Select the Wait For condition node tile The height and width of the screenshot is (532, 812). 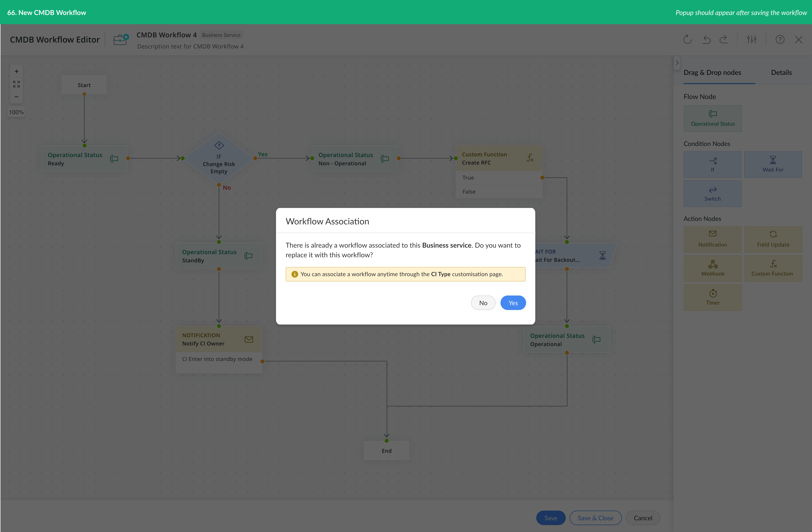pyautogui.click(x=773, y=165)
